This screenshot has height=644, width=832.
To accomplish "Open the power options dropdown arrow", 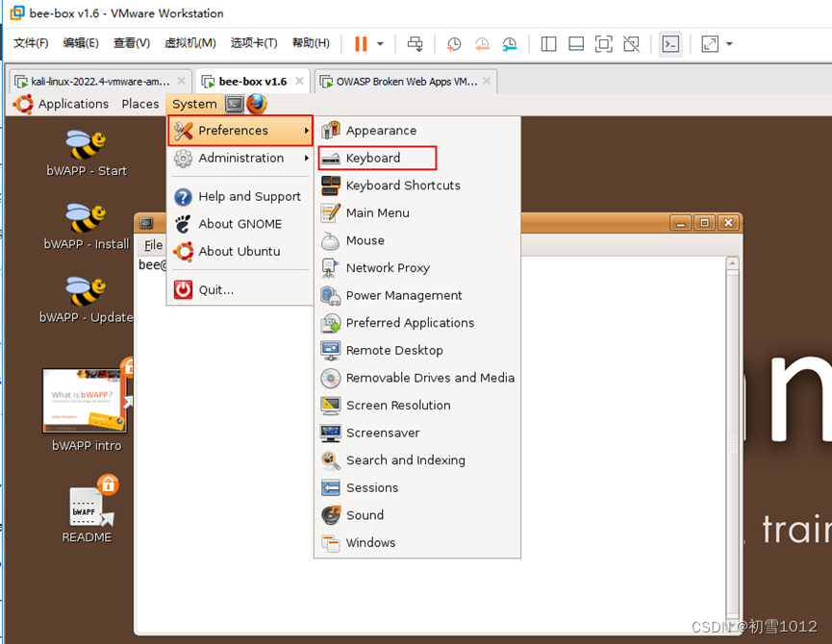I will [x=380, y=44].
